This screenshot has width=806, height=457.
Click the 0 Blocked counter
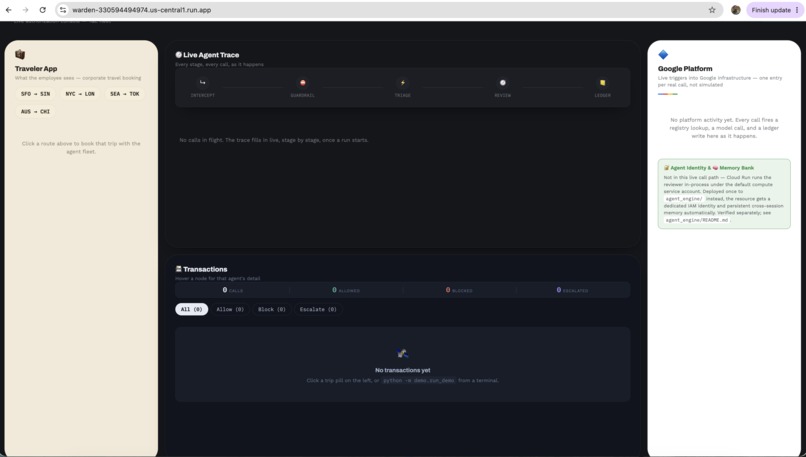point(459,290)
